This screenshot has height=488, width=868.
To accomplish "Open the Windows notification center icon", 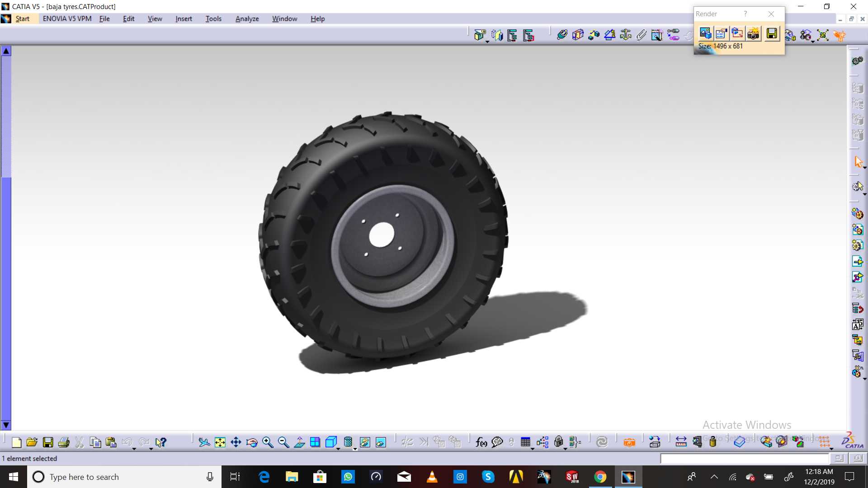I will click(849, 477).
